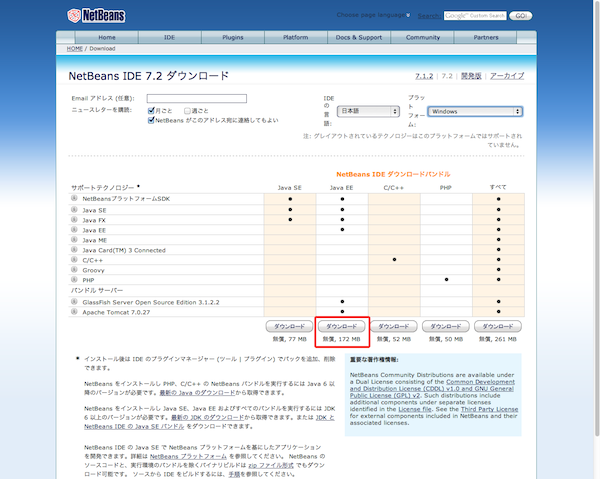
Task: Click the Java EE column header
Action: pyautogui.click(x=341, y=187)
